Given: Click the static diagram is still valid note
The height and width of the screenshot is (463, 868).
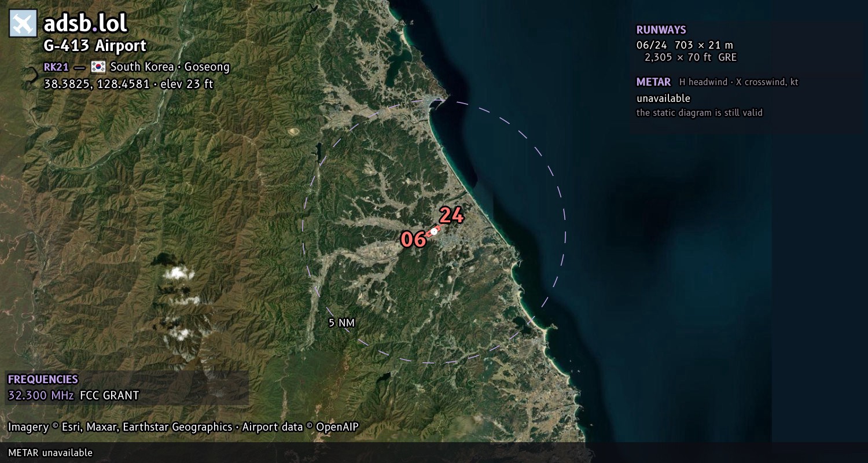Looking at the screenshot, I should click(700, 113).
